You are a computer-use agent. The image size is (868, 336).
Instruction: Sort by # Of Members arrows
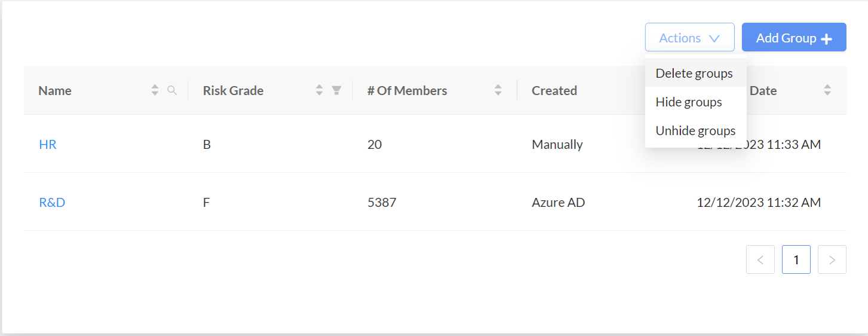point(498,90)
